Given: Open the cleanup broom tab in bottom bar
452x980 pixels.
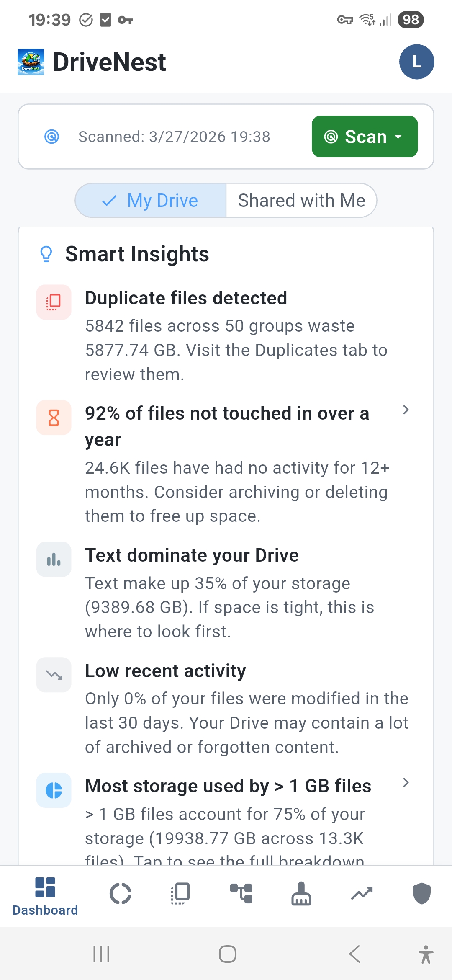Looking at the screenshot, I should click(x=301, y=894).
